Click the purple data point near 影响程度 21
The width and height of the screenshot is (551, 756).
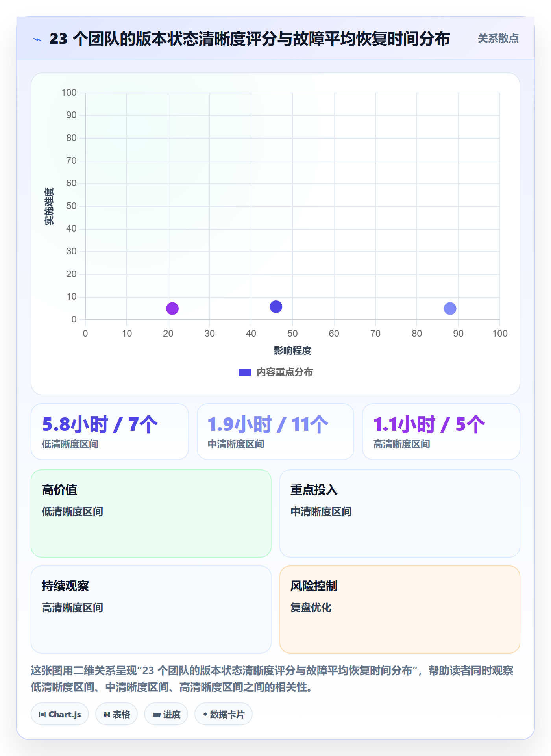172,309
